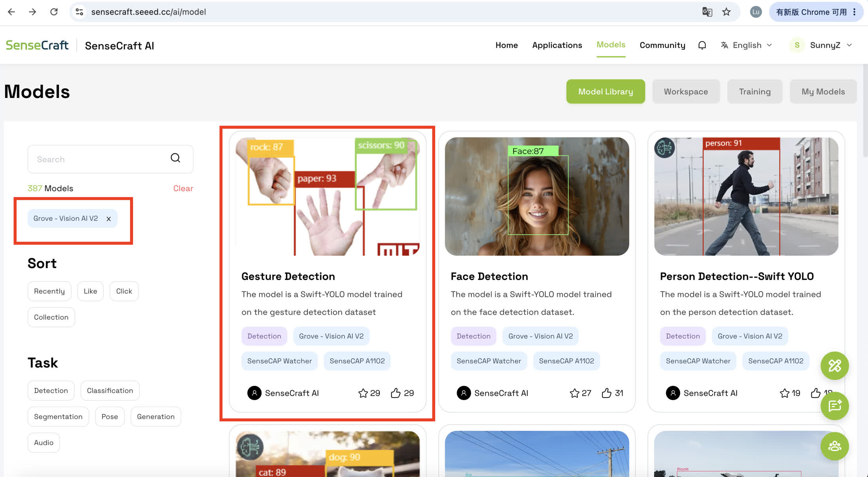Click SenseCraft AI author avatar on Gesture Detection
This screenshot has height=477, width=868.
[x=254, y=393]
